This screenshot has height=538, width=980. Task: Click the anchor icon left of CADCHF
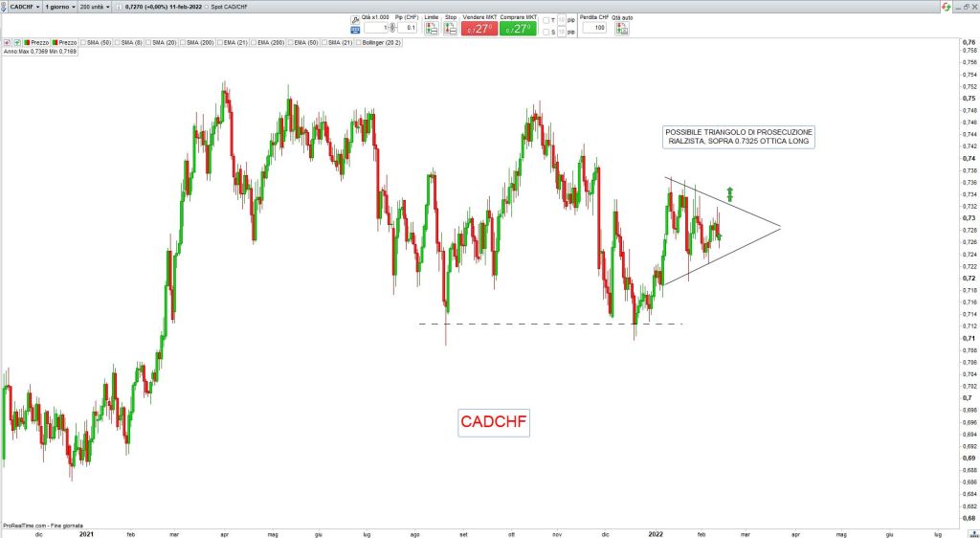click(x=4, y=7)
